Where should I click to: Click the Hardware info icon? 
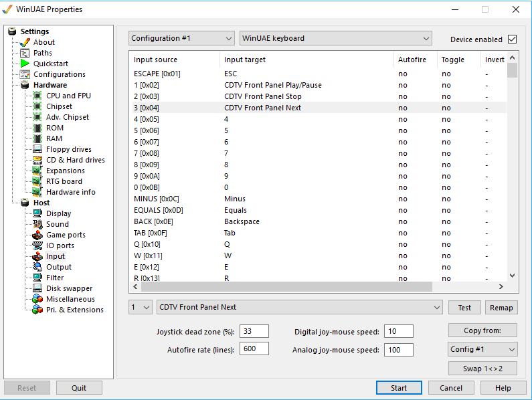click(37, 192)
